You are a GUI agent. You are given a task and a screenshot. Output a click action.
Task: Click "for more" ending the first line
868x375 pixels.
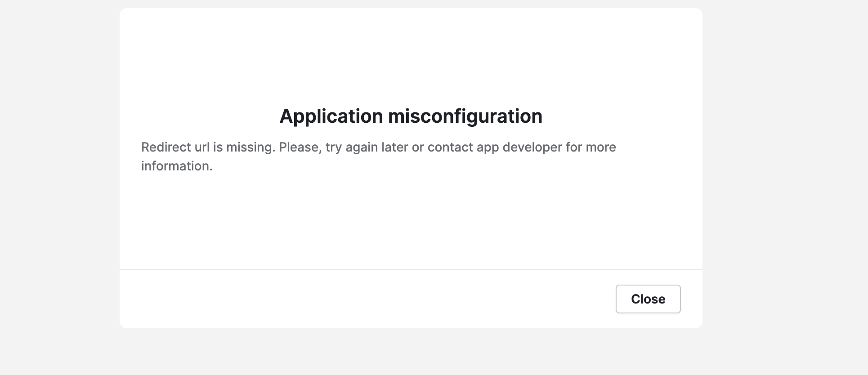click(591, 147)
